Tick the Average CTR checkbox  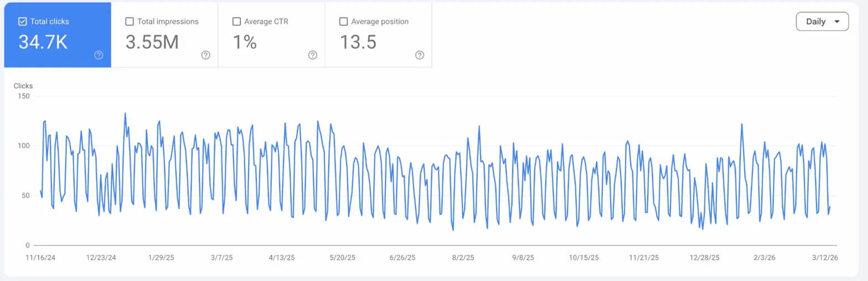pyautogui.click(x=236, y=22)
